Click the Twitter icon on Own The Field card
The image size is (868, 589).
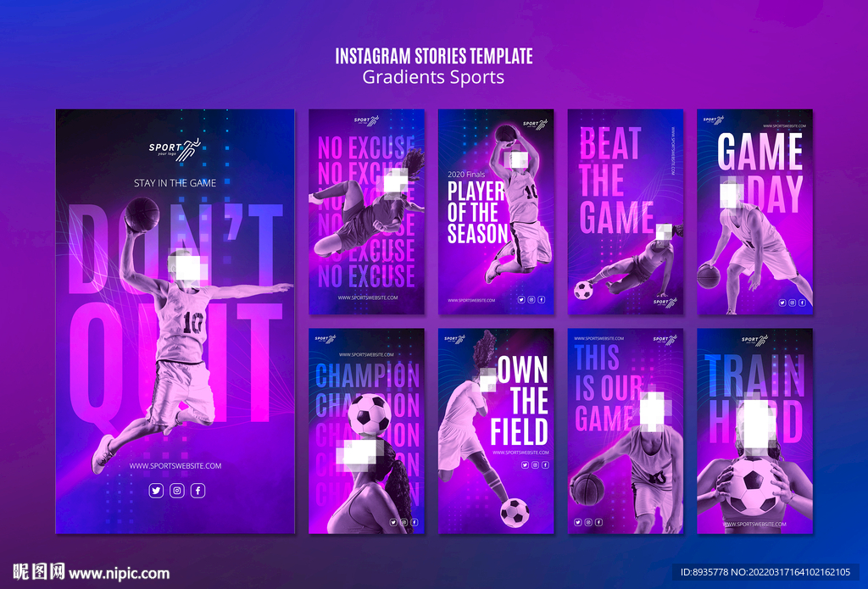click(x=525, y=465)
